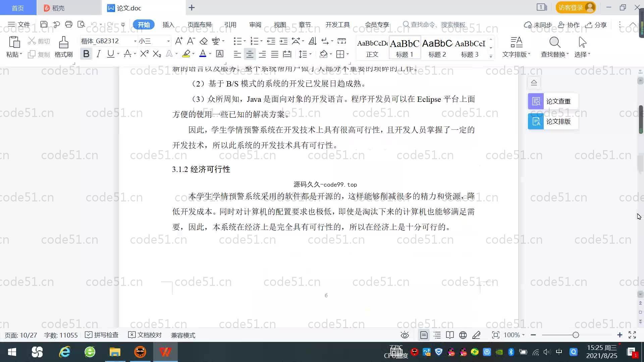Open zoom percentage 100% dropdown
This screenshot has height=362, width=644.
tap(514, 335)
